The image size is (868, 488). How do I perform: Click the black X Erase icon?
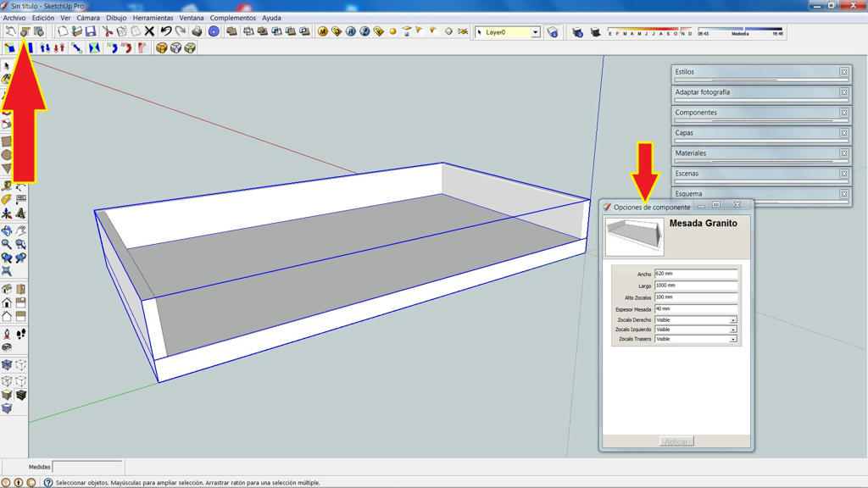pyautogui.click(x=149, y=31)
